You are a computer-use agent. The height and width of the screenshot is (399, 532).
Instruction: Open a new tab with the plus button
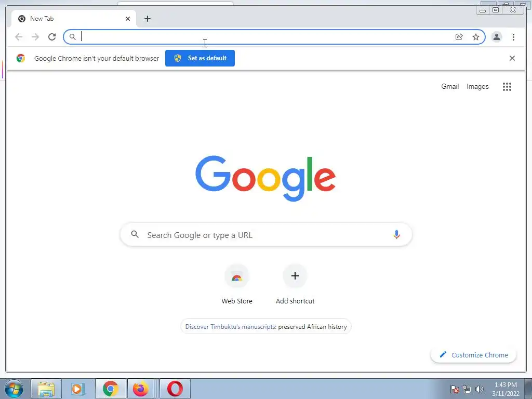point(147,19)
